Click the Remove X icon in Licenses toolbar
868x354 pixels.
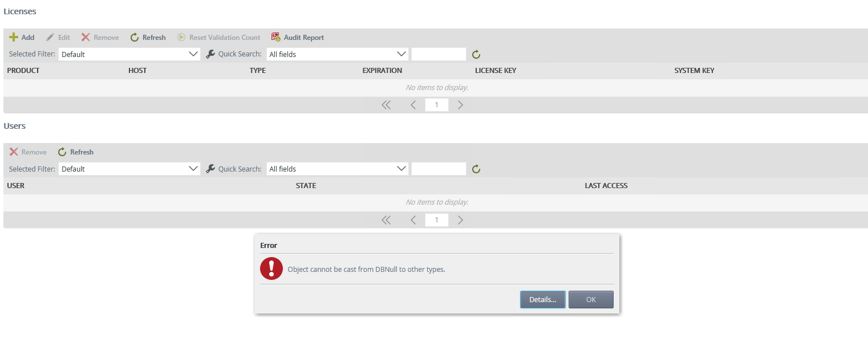tap(86, 37)
